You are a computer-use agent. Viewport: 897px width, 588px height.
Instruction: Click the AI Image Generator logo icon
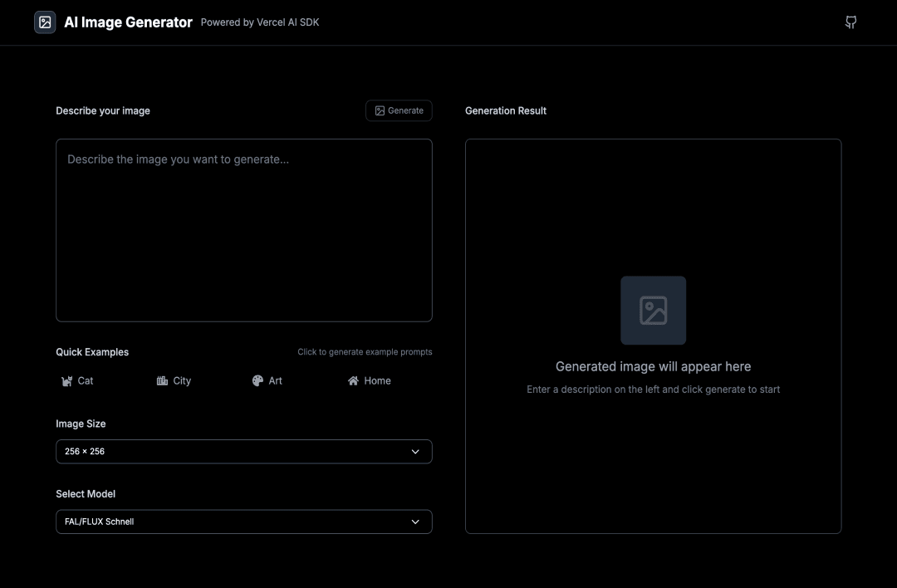coord(45,22)
